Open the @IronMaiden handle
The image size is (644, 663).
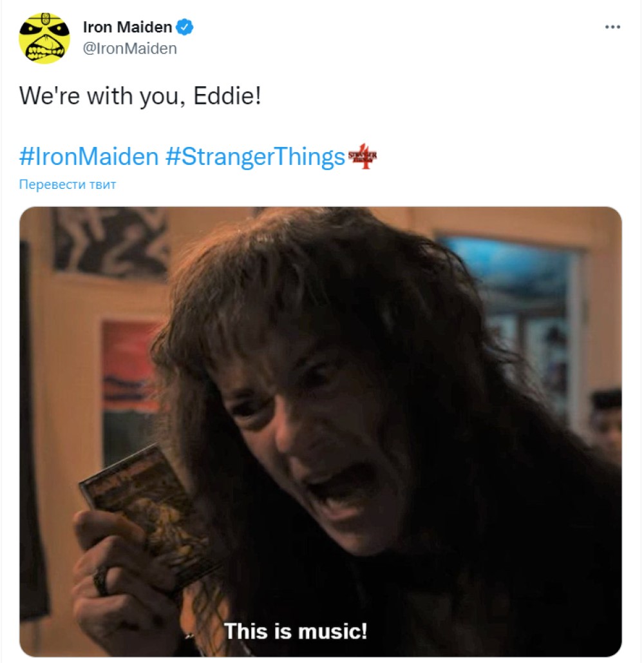click(129, 48)
